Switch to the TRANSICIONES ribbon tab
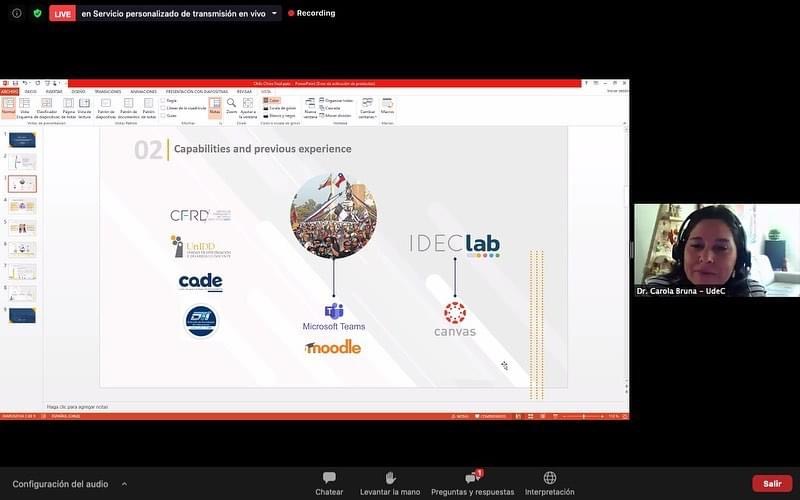 tap(108, 92)
